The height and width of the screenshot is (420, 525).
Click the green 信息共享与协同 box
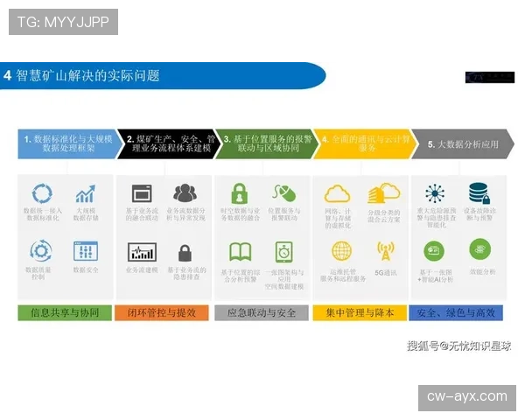tap(65, 313)
